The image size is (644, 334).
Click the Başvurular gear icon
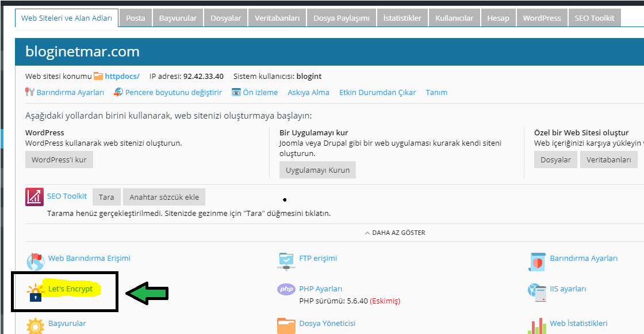click(x=35, y=326)
